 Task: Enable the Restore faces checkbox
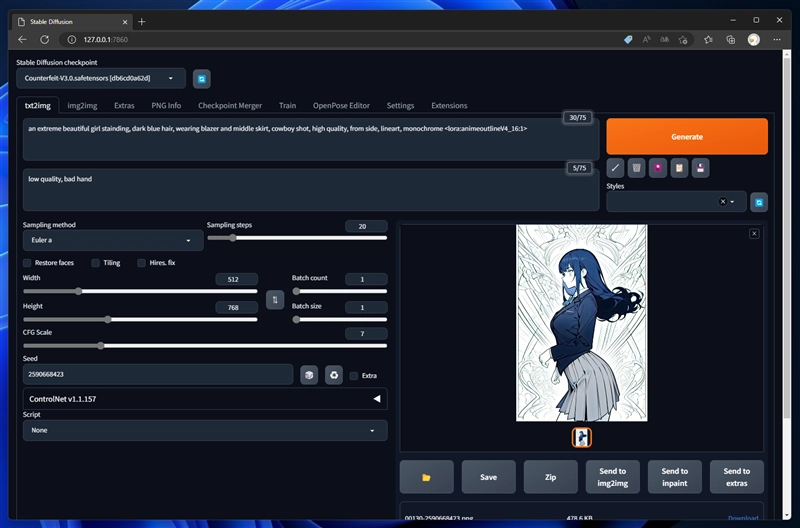click(x=27, y=263)
